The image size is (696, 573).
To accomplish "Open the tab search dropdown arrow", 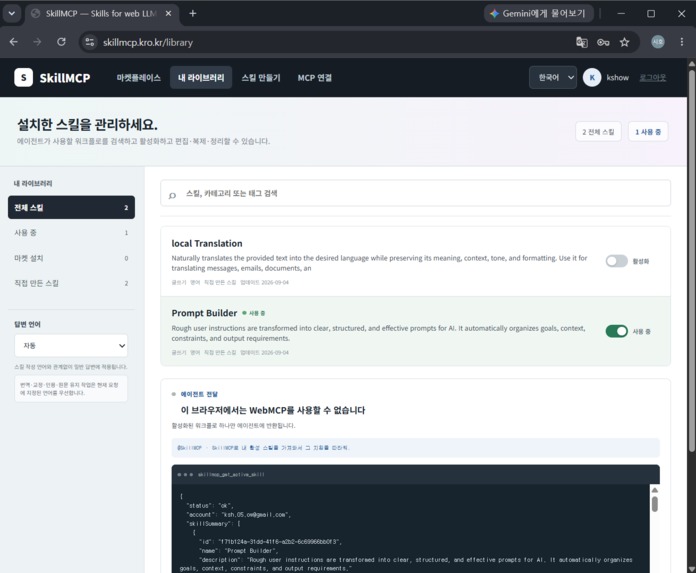I will tap(12, 13).
